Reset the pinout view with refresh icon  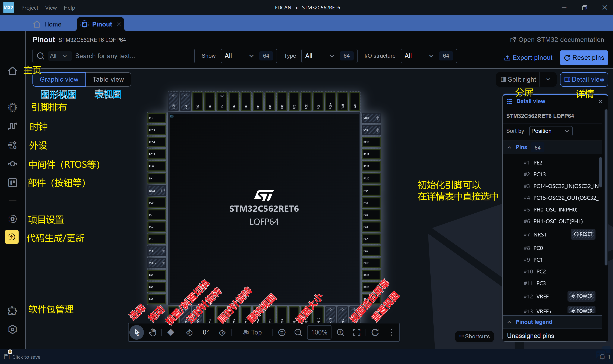(375, 332)
